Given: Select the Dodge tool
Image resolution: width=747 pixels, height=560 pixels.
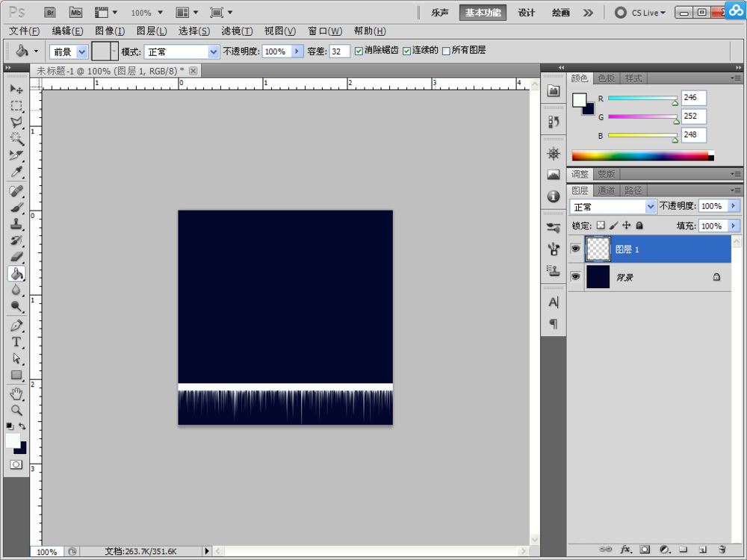Looking at the screenshot, I should (16, 306).
